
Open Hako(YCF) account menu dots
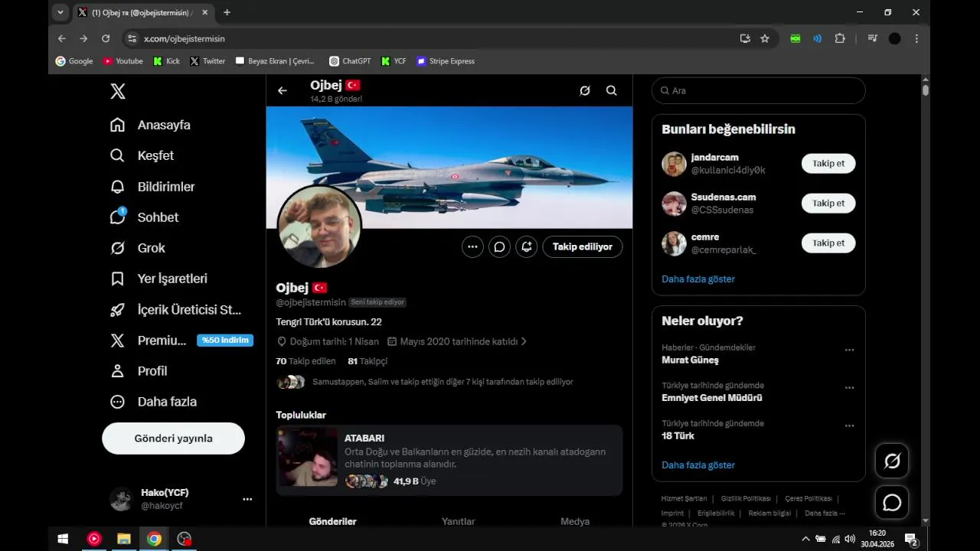coord(247,499)
